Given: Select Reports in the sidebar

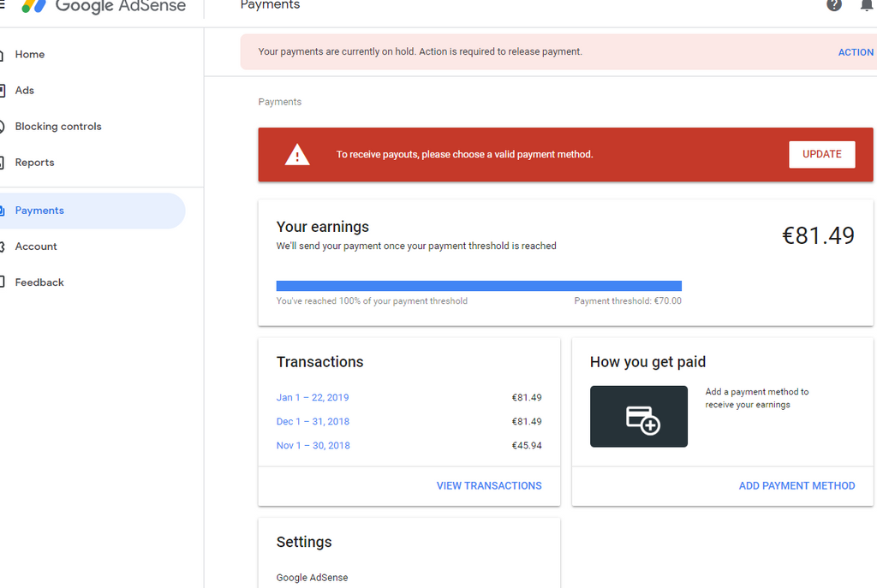Looking at the screenshot, I should point(35,163).
